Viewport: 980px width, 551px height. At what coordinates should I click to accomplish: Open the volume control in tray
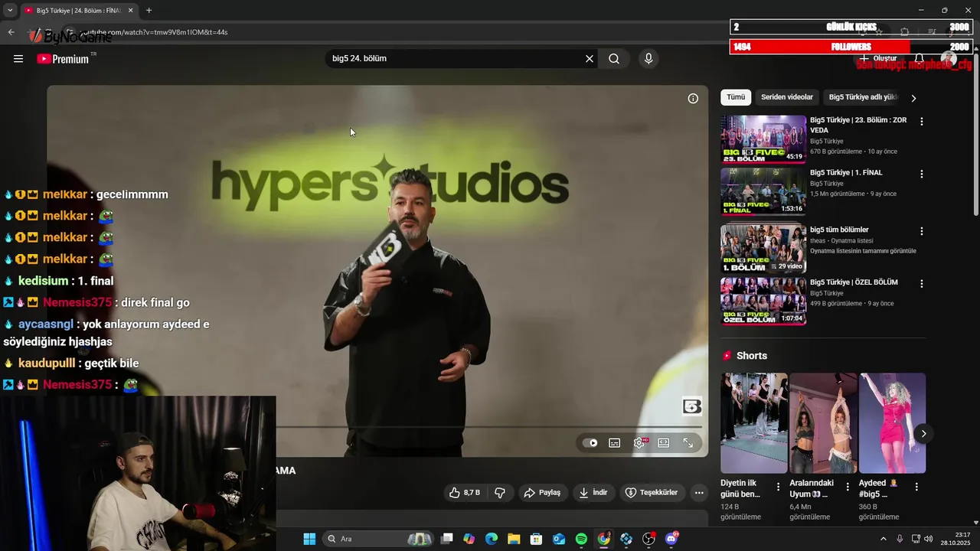[x=929, y=539]
